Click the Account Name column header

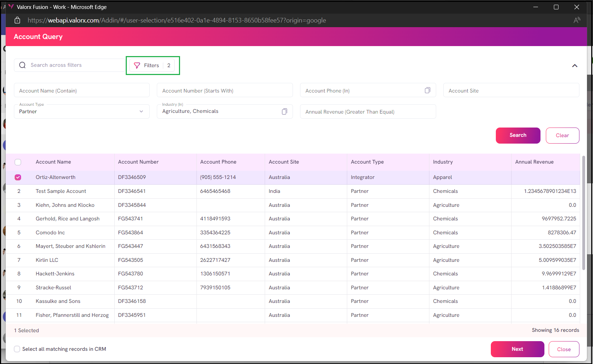pos(53,162)
